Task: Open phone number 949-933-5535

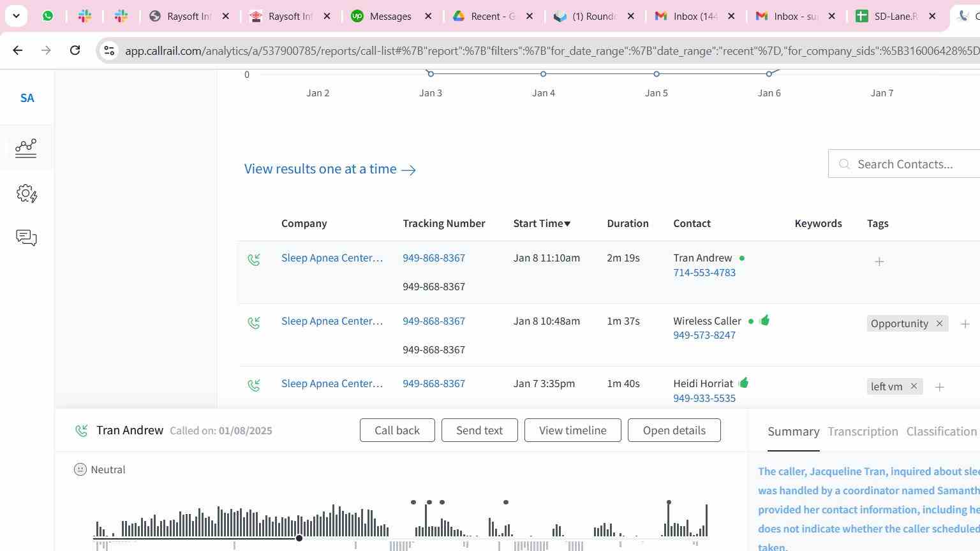Action: click(704, 398)
